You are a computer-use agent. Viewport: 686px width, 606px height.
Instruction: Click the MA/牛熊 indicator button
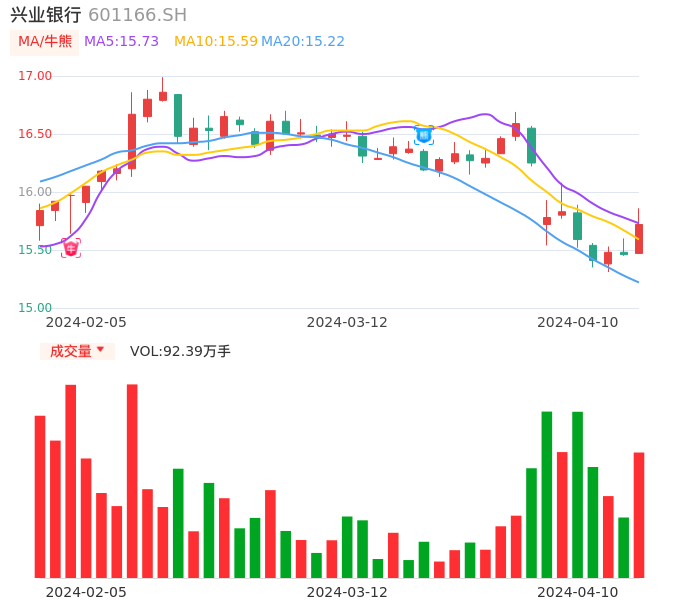[x=45, y=42]
